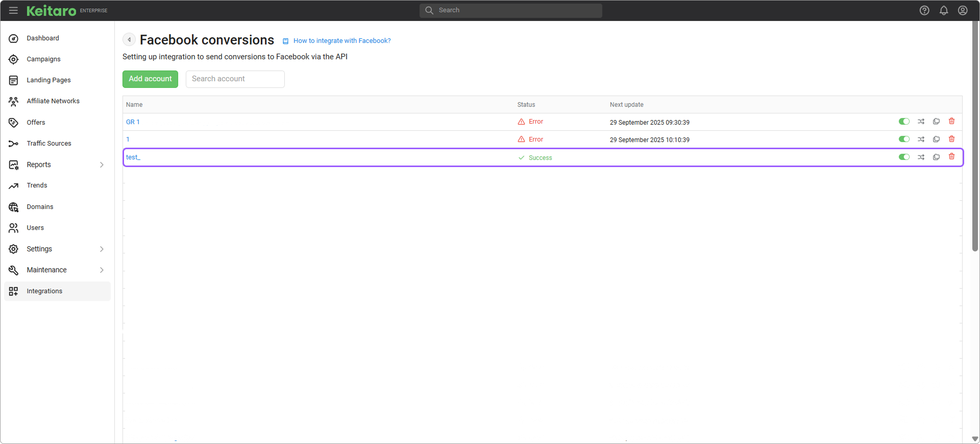980x444 pixels.
Task: Open How to integrate with Facebook link
Action: click(341, 41)
